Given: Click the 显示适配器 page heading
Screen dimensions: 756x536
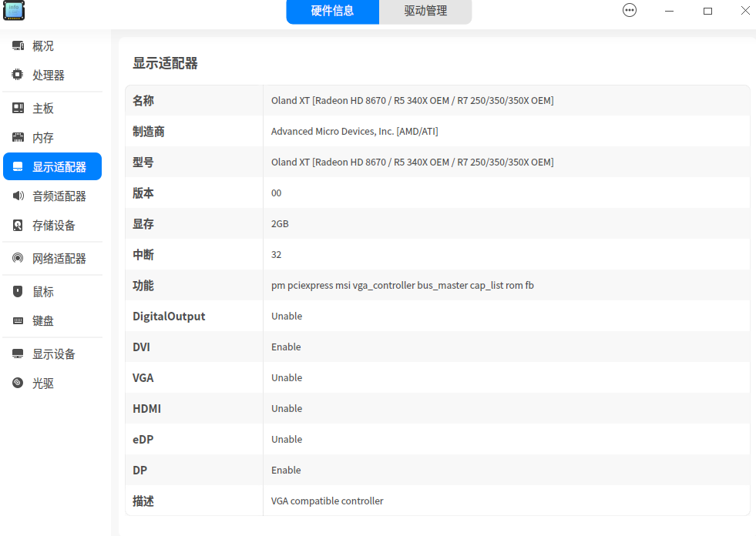Looking at the screenshot, I should [166, 63].
